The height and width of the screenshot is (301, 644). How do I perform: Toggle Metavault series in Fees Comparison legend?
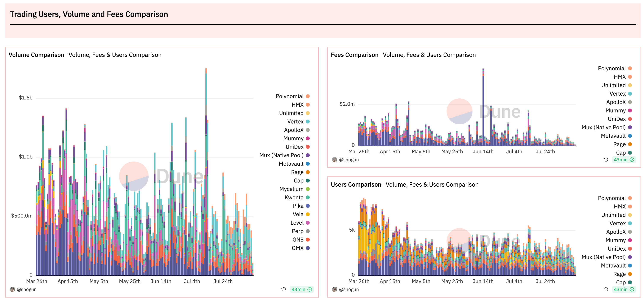click(617, 136)
